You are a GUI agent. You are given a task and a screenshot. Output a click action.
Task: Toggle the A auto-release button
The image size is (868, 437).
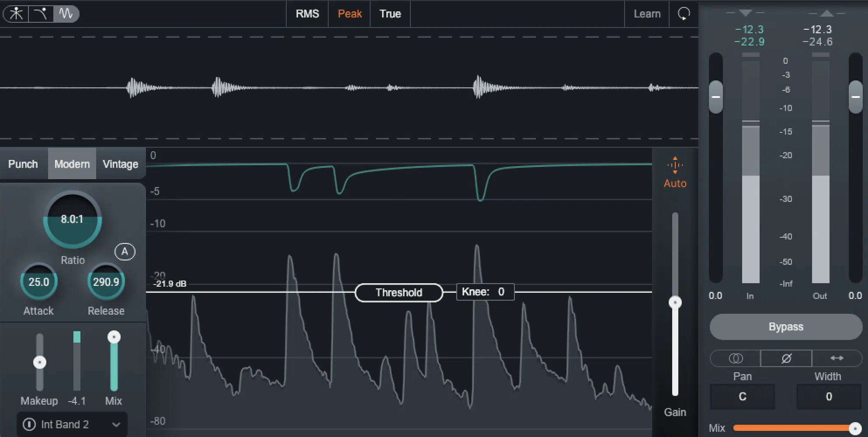point(125,252)
